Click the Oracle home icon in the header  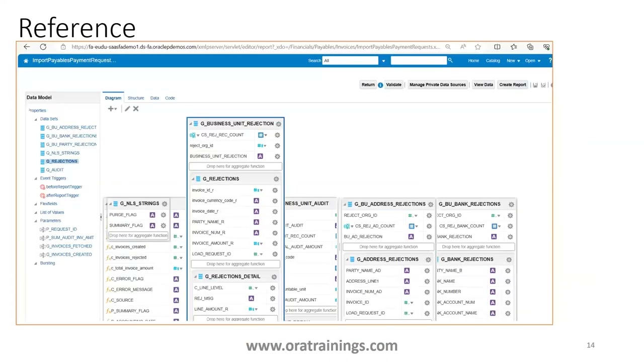[x=26, y=60]
